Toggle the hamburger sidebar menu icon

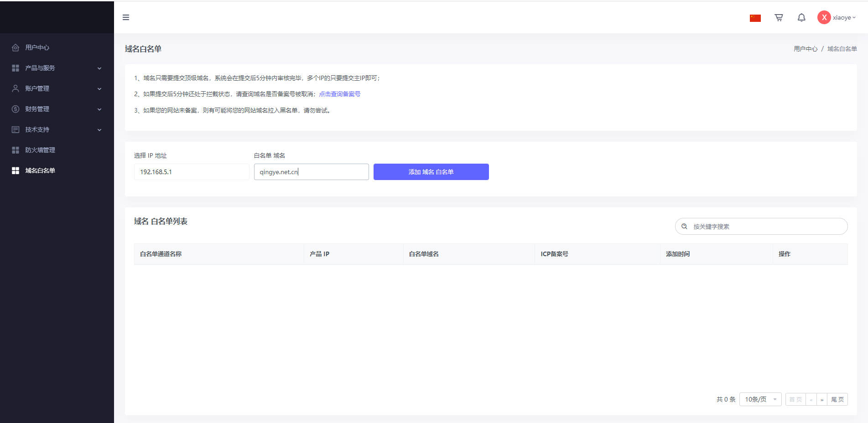[126, 17]
